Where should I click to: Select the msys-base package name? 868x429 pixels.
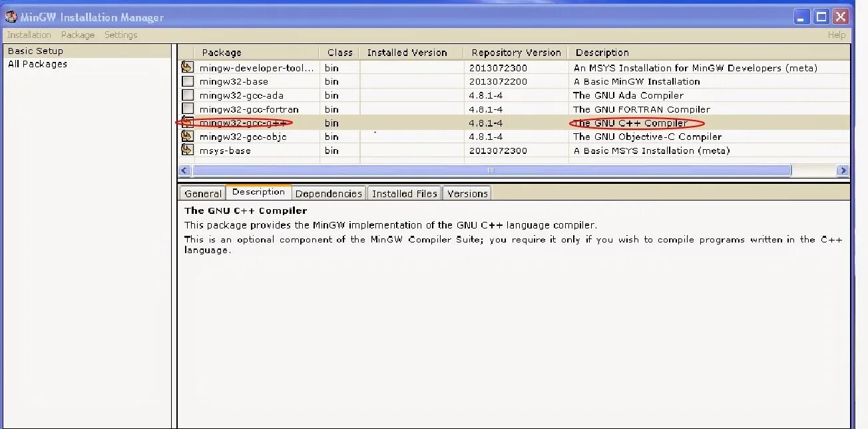click(225, 151)
